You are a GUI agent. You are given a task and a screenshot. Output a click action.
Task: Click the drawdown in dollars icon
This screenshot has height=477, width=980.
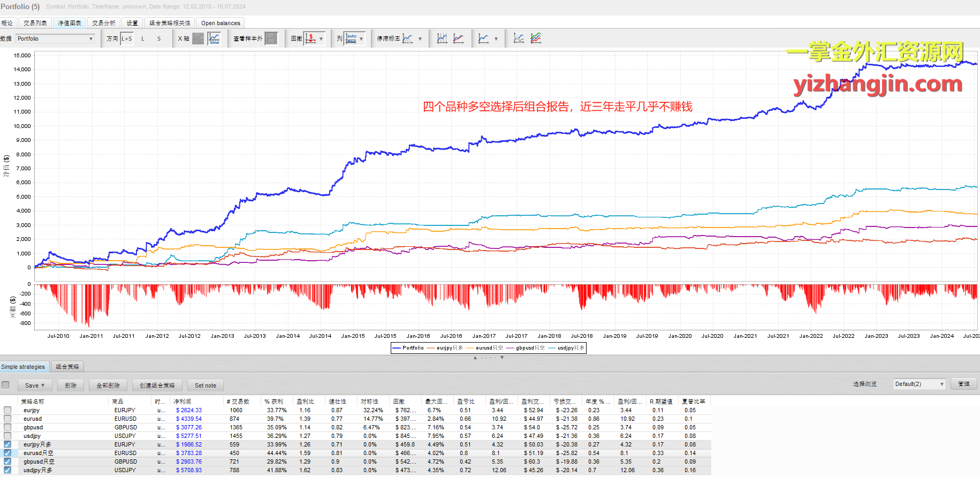[310, 39]
